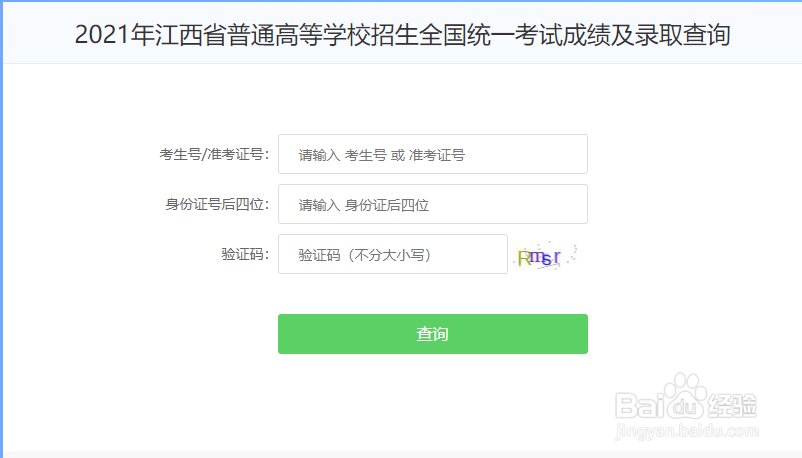Click the jingyan.baidu.com watermark URL

click(687, 431)
